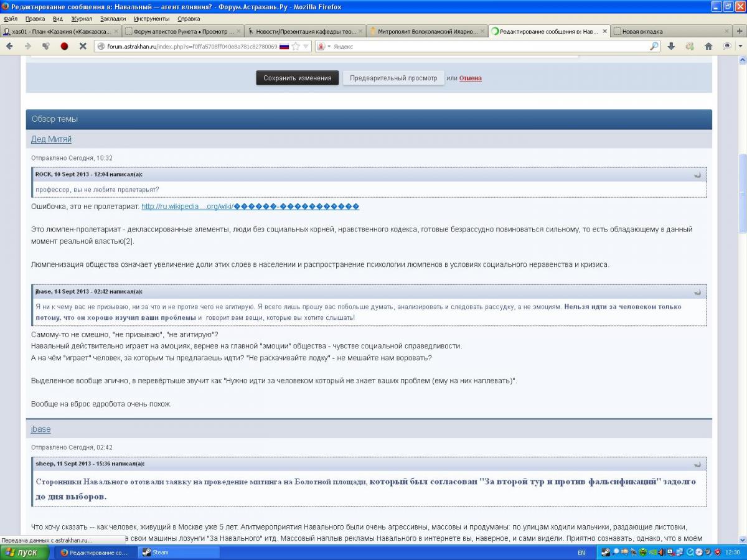Click the snapback arrow in jbase's quote
The image size is (747, 560).
[697, 292]
